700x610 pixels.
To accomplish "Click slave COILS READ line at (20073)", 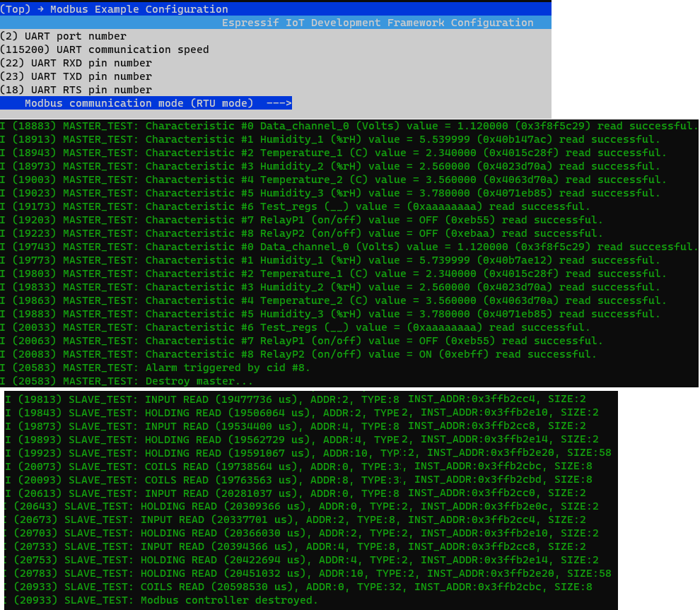I will (x=298, y=467).
